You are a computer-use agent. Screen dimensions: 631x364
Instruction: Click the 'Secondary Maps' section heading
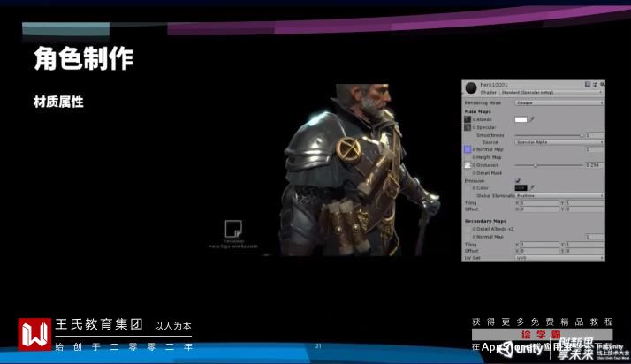(485, 221)
